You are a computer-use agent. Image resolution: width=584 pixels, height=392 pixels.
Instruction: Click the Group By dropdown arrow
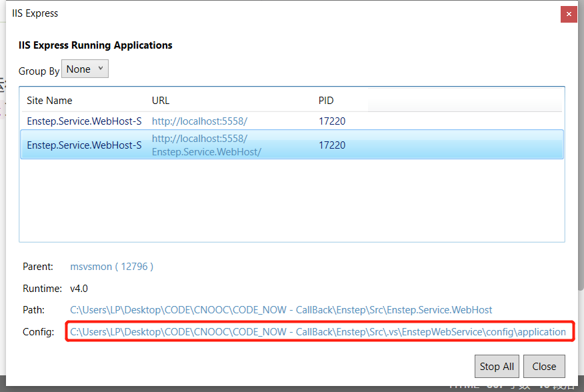pyautogui.click(x=101, y=68)
